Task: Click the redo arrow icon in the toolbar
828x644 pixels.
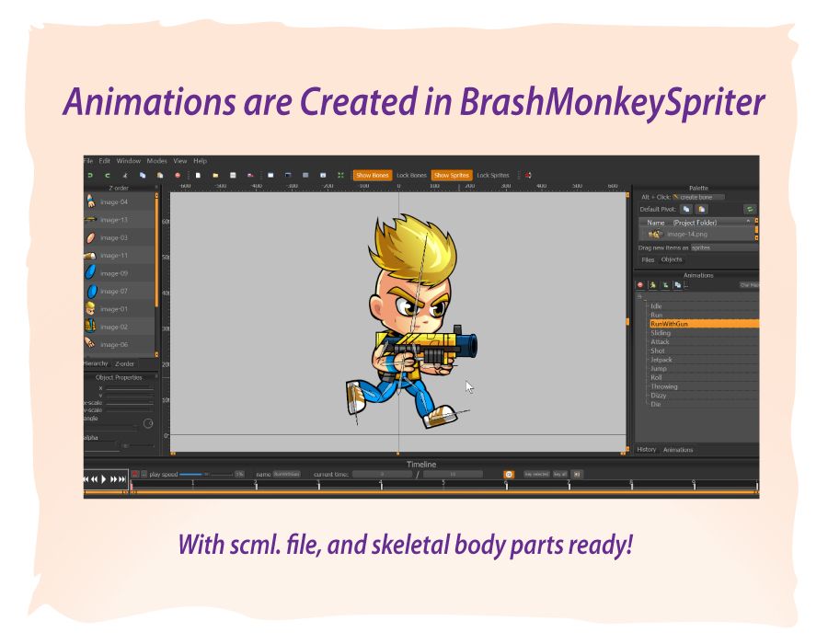Action: 108,175
